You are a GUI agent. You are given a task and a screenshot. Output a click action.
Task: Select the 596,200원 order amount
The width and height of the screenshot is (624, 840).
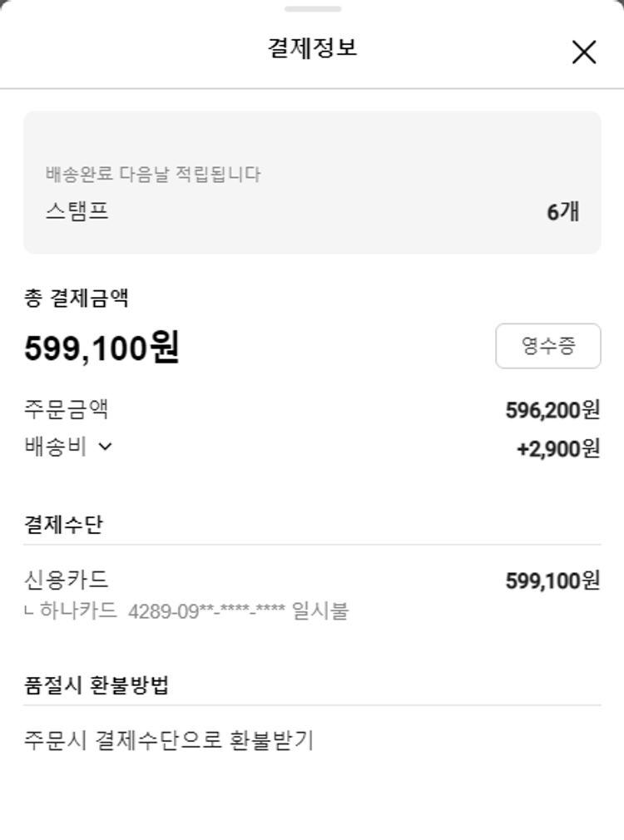click(552, 410)
